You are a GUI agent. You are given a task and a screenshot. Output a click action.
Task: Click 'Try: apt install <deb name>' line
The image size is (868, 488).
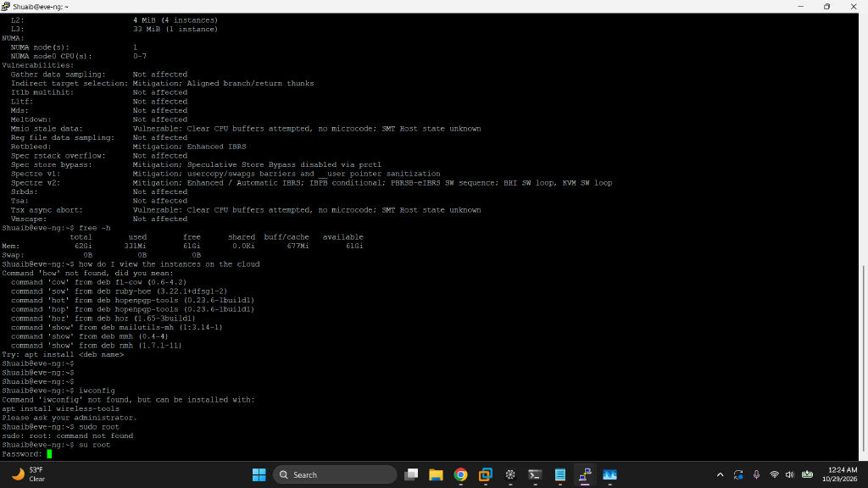(x=63, y=355)
